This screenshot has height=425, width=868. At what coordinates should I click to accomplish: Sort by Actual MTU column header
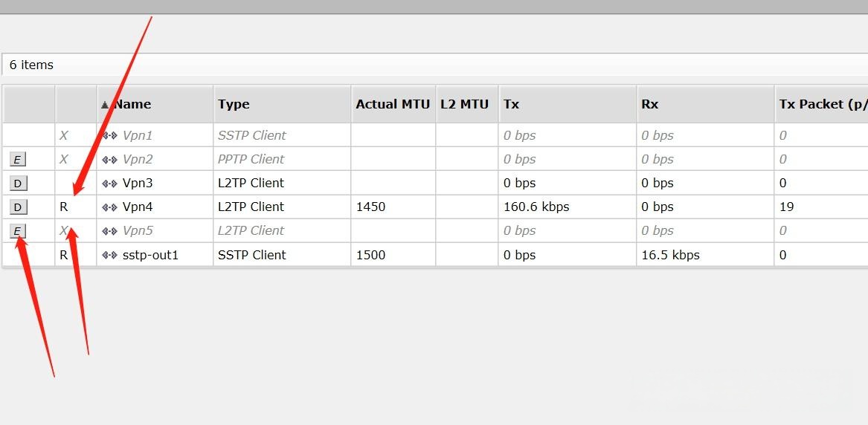click(x=392, y=104)
